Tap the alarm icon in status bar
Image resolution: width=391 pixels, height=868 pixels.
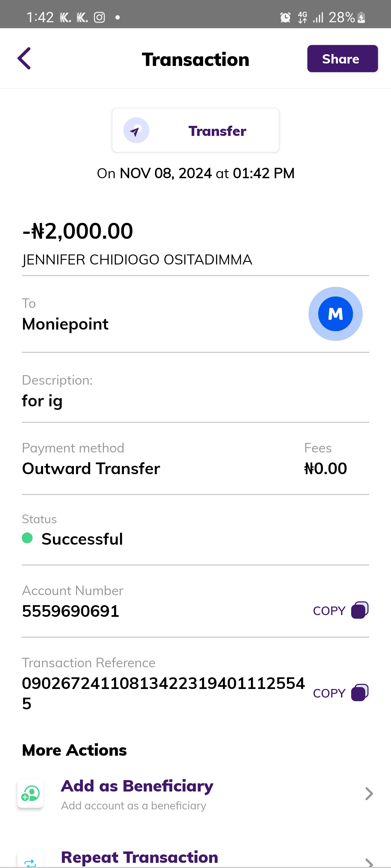(x=285, y=17)
